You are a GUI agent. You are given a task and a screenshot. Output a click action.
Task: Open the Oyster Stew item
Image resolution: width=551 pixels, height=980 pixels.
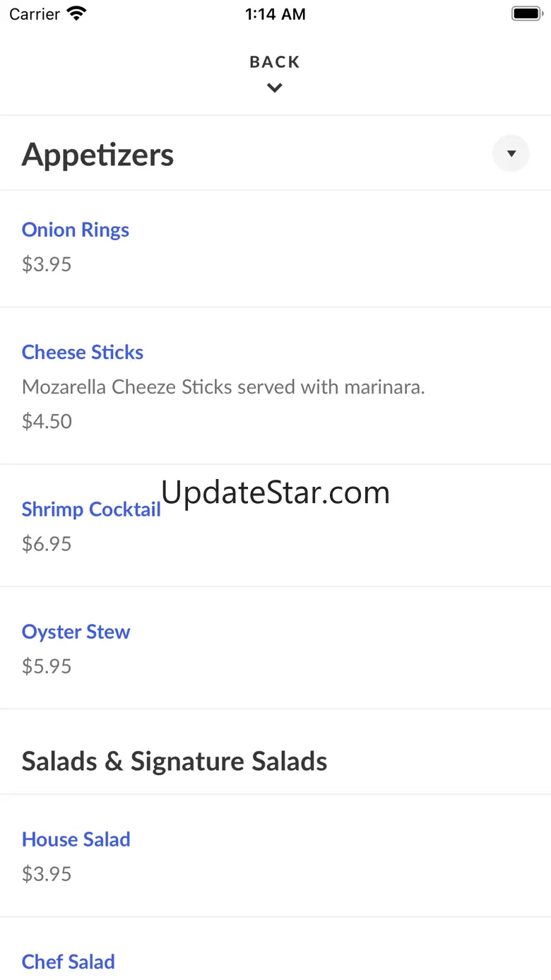[x=76, y=632]
